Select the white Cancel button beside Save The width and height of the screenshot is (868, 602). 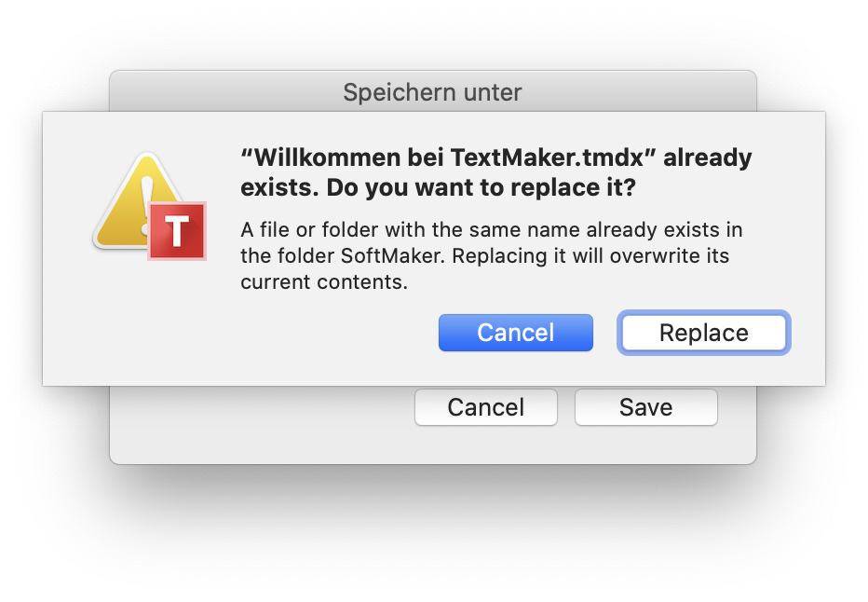(x=485, y=407)
